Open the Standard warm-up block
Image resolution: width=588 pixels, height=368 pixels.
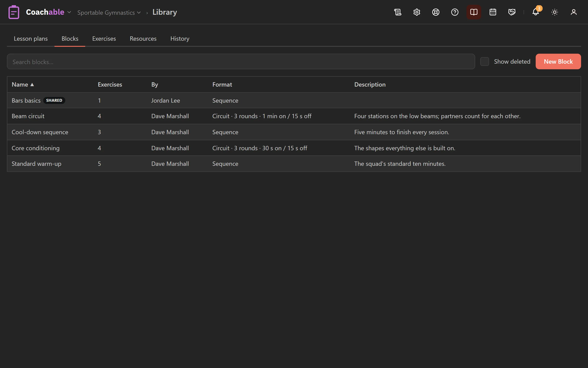[294, 164]
